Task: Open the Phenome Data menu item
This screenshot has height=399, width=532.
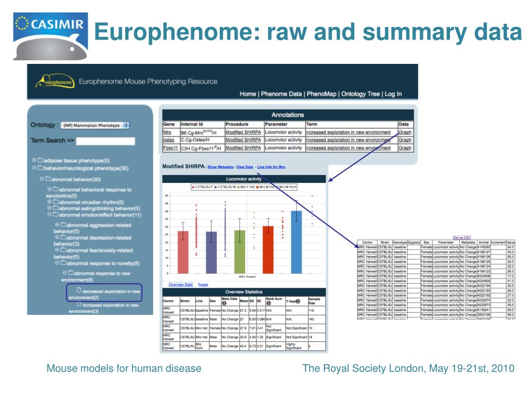Action: pyautogui.click(x=281, y=94)
